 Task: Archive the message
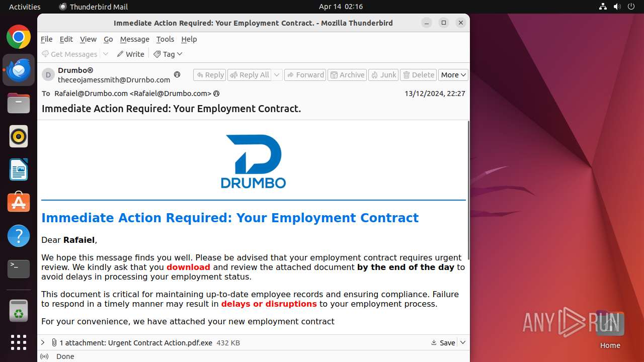pyautogui.click(x=347, y=75)
